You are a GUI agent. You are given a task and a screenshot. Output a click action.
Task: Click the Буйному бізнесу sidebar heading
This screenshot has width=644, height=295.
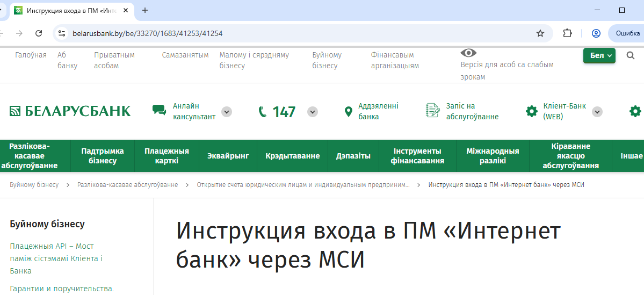[47, 224]
